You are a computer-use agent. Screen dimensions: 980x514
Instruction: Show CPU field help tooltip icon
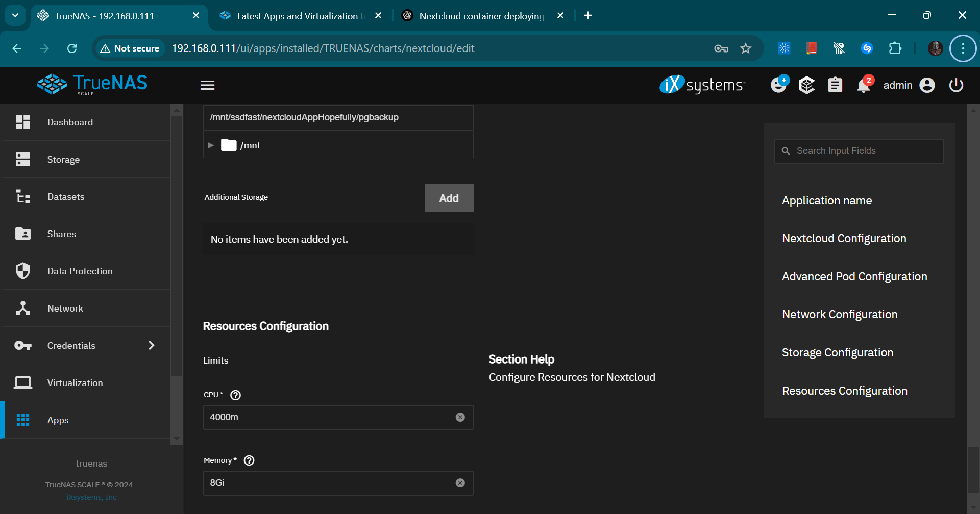(235, 395)
